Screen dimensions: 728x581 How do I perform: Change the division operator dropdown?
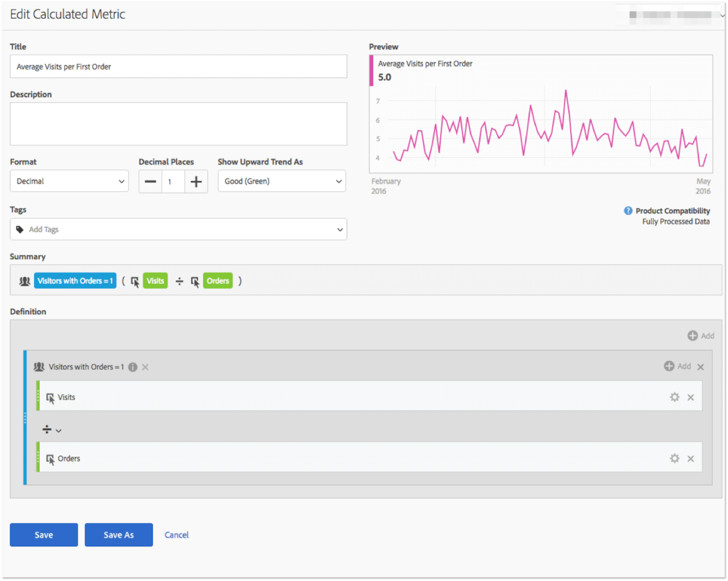click(52, 430)
